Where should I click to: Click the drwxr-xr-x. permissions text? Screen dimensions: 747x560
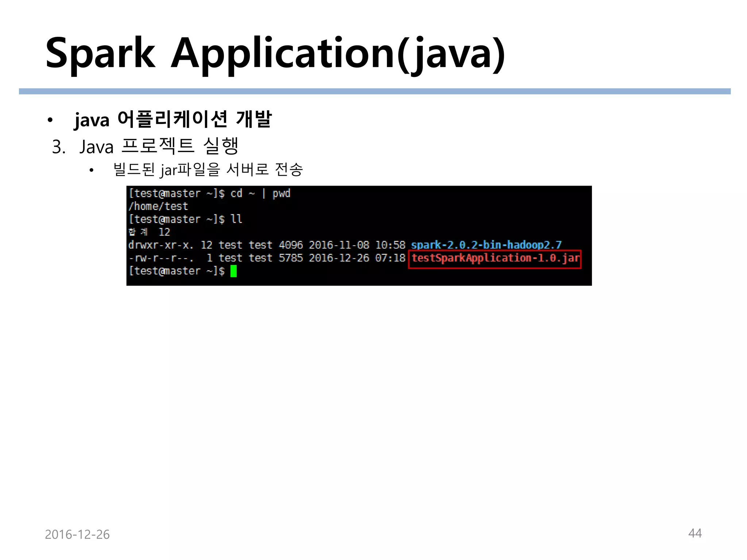pyautogui.click(x=160, y=245)
